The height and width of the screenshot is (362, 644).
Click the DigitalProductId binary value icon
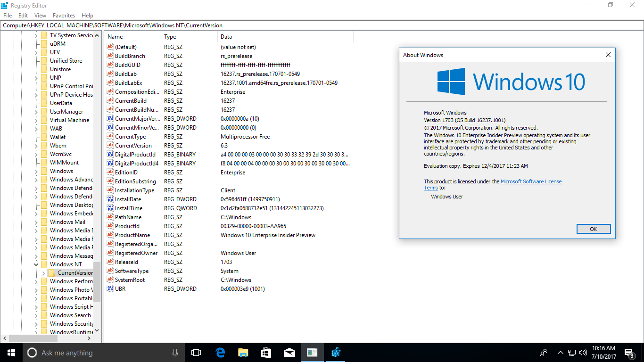[x=110, y=155]
